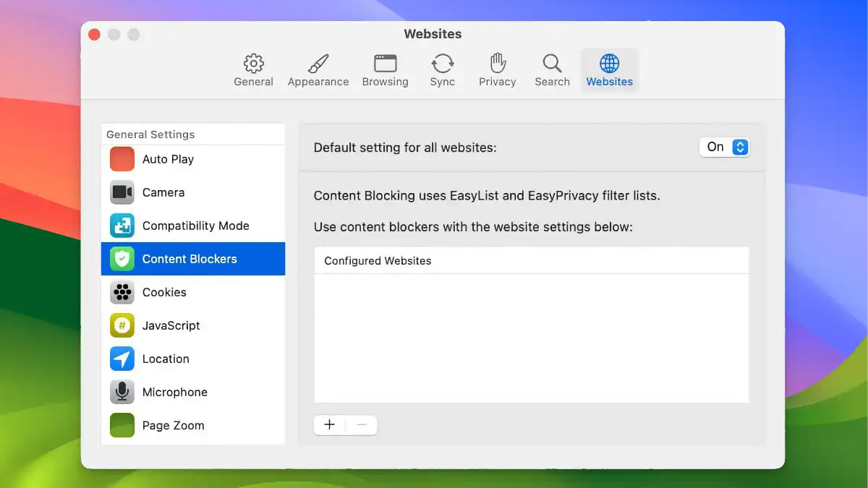Click the add website plus button

point(329,425)
